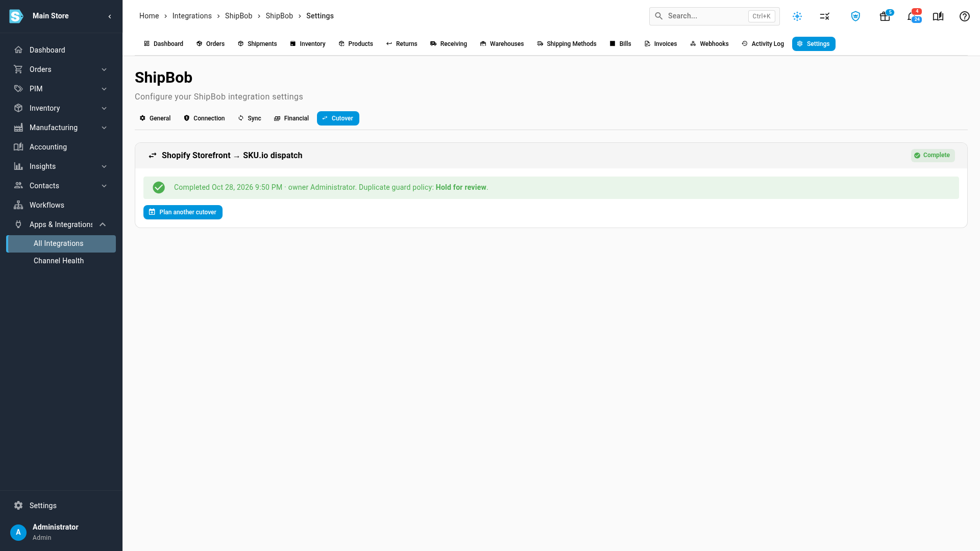
Task: Expand the Manufacturing sidebar menu
Action: [61, 128]
